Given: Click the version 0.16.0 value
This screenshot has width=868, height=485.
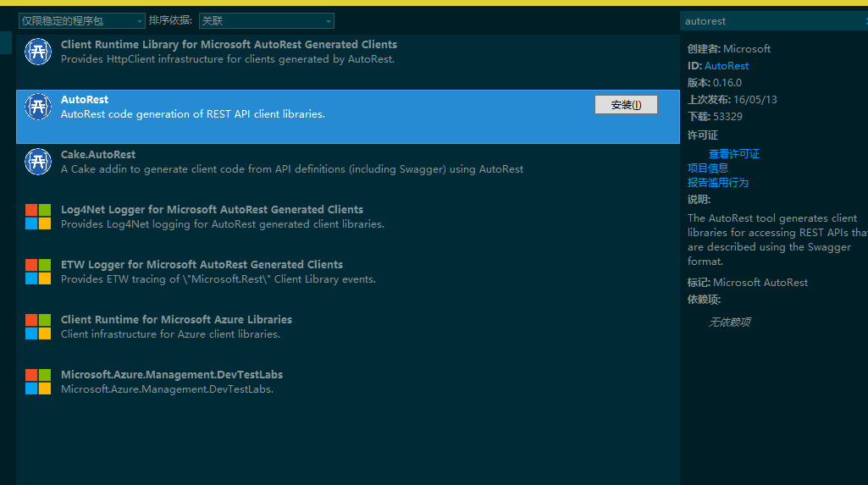Looking at the screenshot, I should point(727,83).
